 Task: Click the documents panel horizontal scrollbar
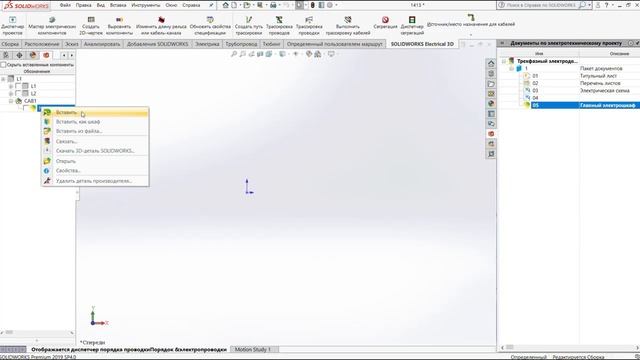tap(570, 347)
